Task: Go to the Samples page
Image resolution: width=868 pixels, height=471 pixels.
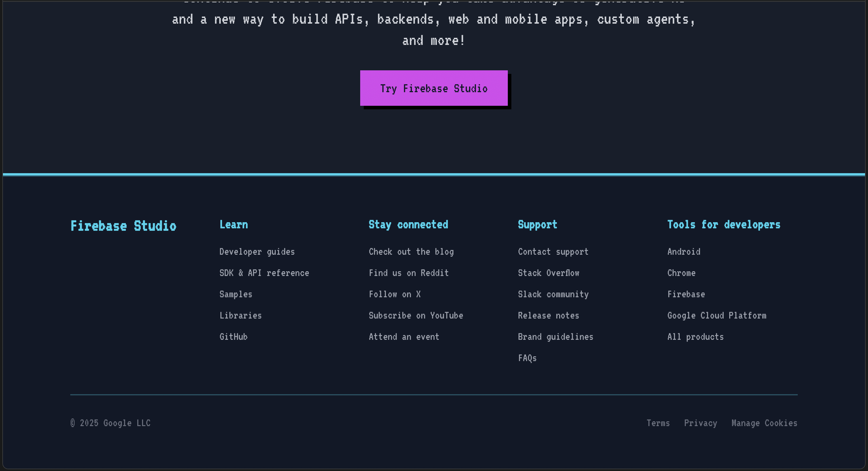Action: [x=236, y=294]
